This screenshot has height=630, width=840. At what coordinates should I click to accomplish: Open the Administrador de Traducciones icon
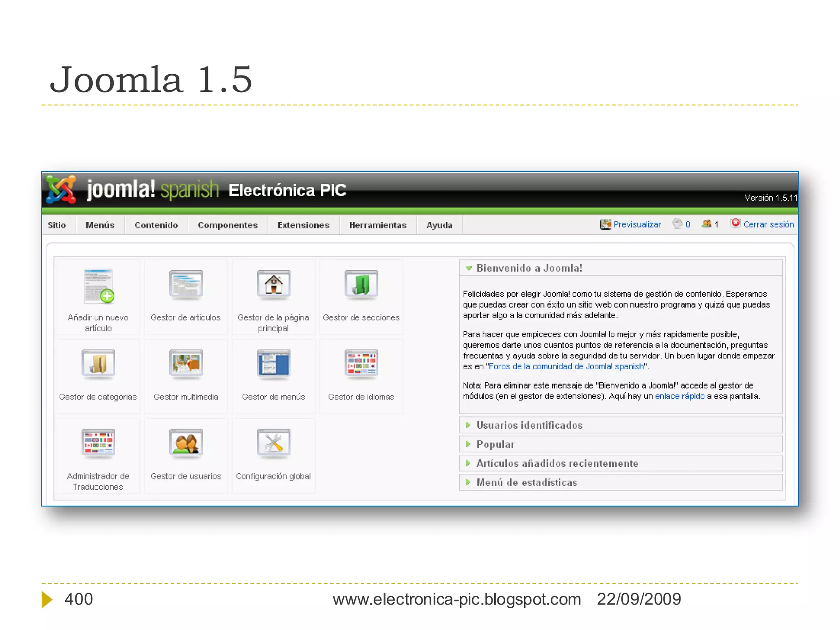pyautogui.click(x=98, y=443)
